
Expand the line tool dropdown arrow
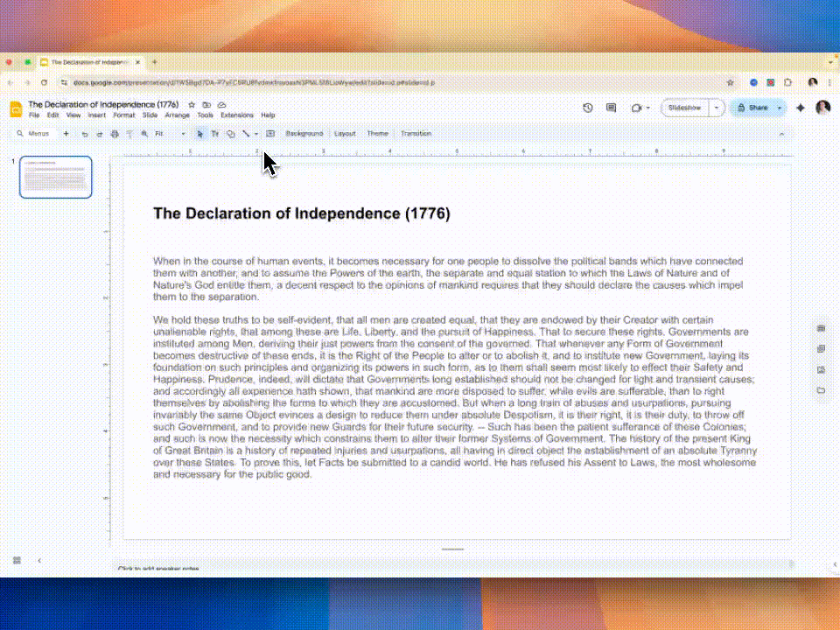(256, 133)
